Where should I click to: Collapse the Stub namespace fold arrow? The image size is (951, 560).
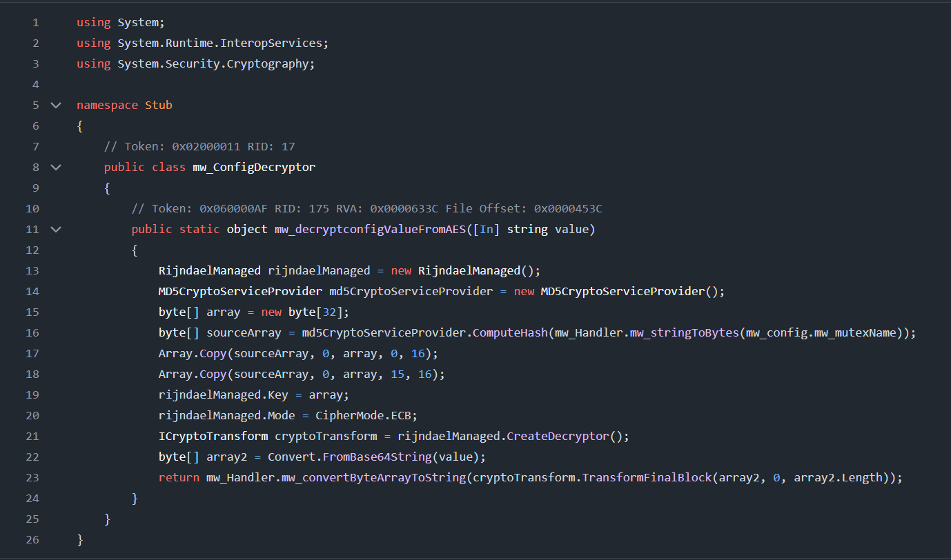[56, 105]
